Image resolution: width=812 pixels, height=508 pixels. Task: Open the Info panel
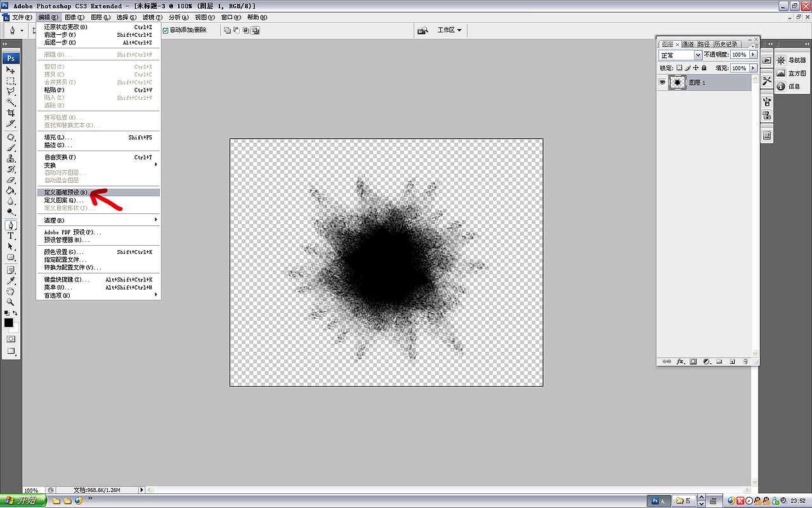pos(789,86)
